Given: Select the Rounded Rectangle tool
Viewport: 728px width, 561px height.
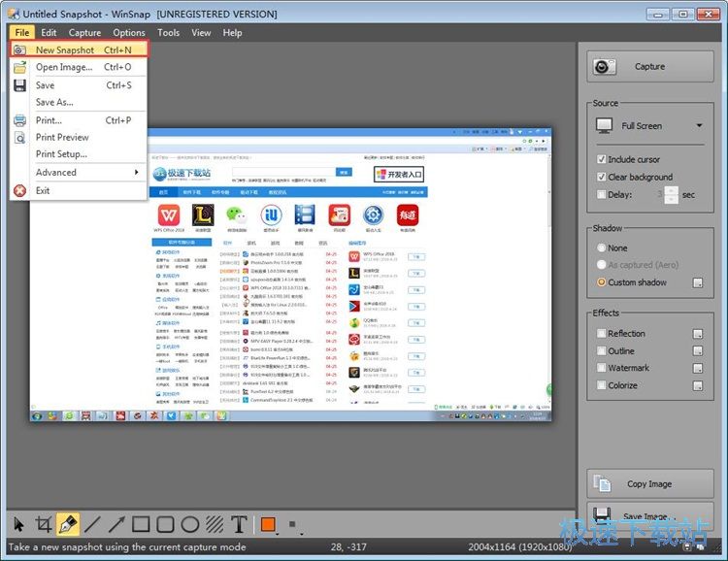Looking at the screenshot, I should pyautogui.click(x=166, y=525).
